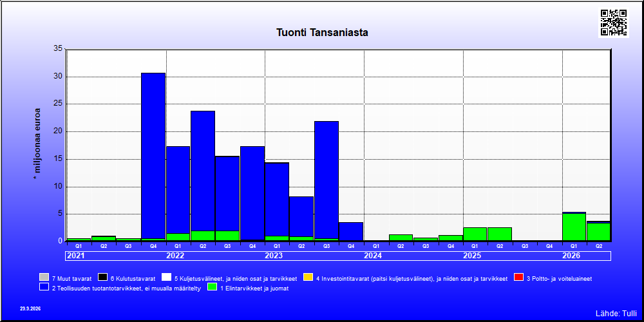Click the red '3 Poltto- ja voiteluaineet' swatch

tap(518, 277)
